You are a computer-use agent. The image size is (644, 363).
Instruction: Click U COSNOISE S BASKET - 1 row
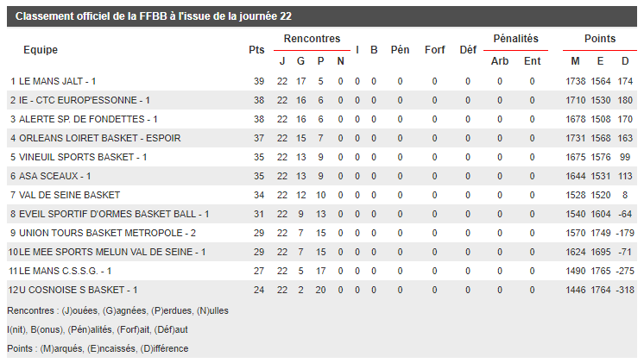point(322,290)
